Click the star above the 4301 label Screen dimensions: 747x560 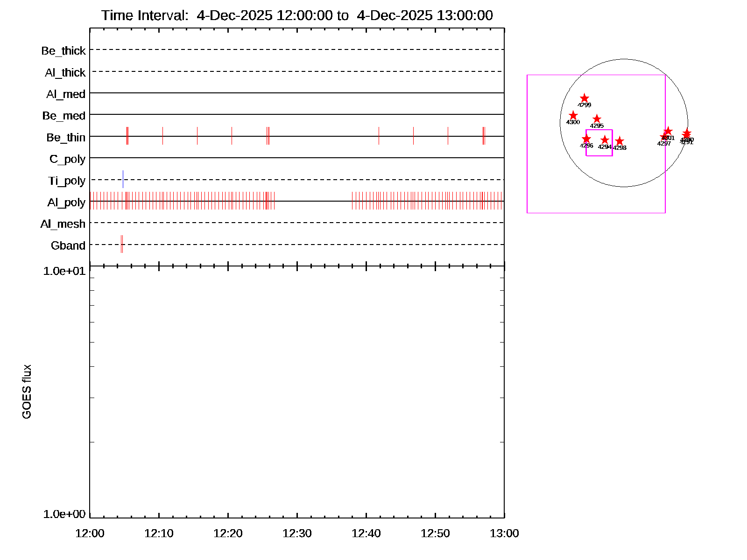(668, 131)
